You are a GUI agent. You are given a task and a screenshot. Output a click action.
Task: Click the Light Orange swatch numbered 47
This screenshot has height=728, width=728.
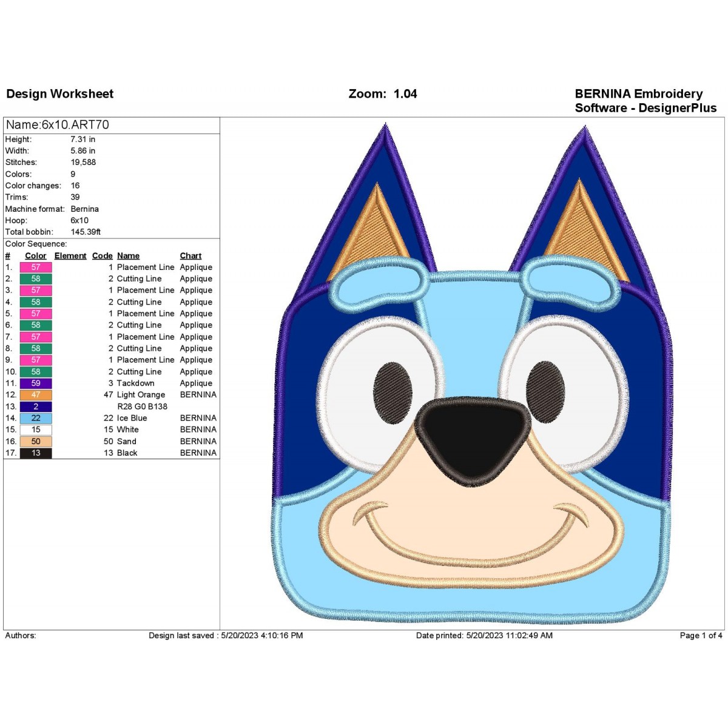[36, 395]
